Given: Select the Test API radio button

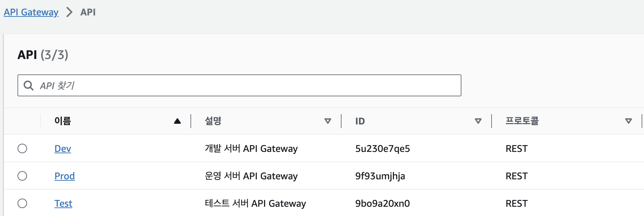Looking at the screenshot, I should point(22,203).
